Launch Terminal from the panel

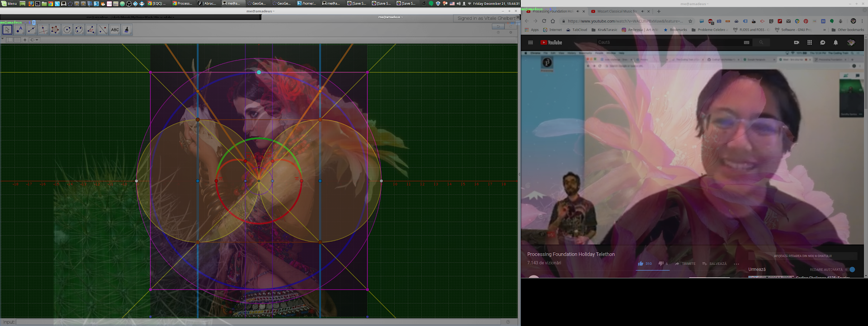pos(38,4)
